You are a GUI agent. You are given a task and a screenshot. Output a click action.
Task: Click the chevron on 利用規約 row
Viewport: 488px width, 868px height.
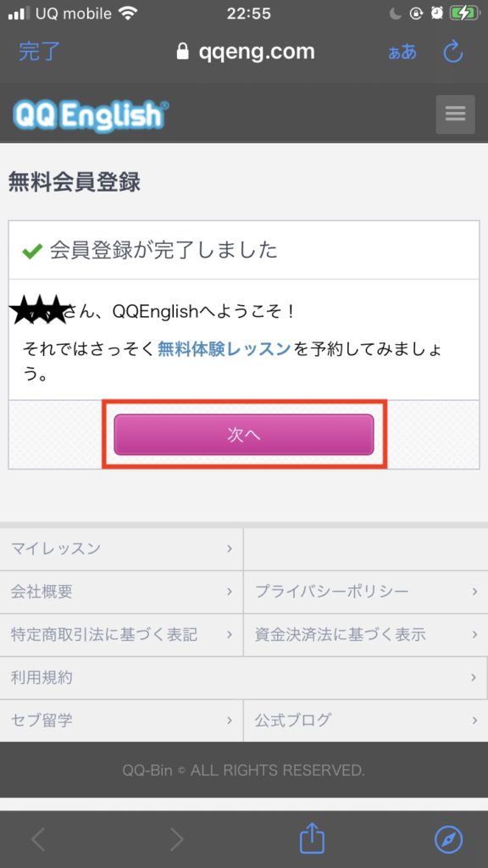coord(474,677)
